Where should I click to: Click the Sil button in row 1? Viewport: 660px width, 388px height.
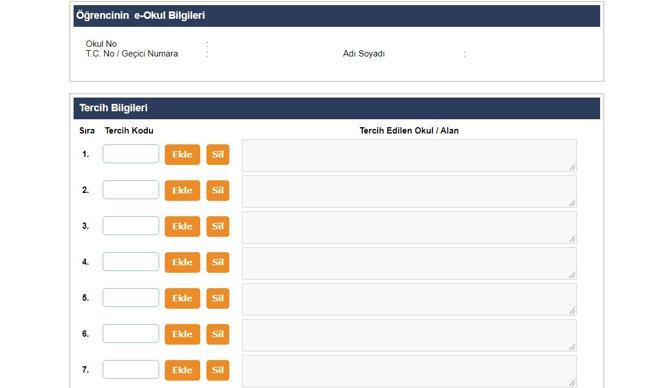(218, 154)
